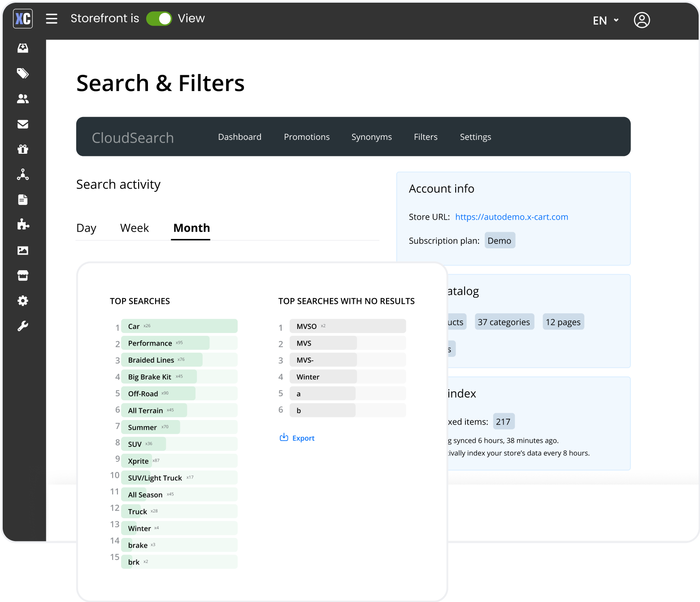The height and width of the screenshot is (602, 700).
Task: Toggle the Storefront switch off
Action: coord(159,18)
